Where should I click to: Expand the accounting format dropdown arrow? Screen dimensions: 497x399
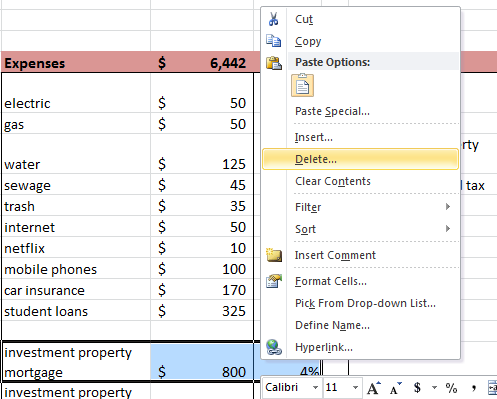tap(434, 387)
